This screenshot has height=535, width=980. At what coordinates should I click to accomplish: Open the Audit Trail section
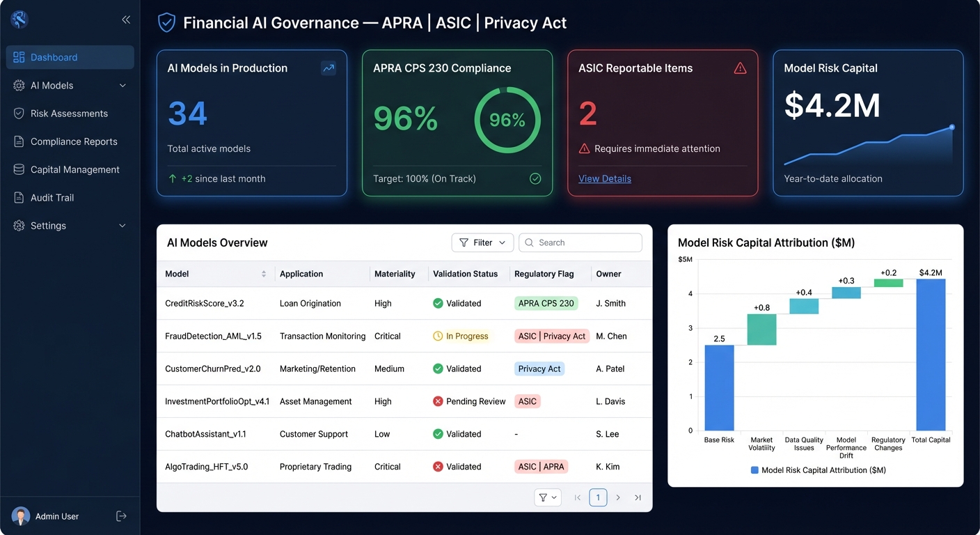52,197
